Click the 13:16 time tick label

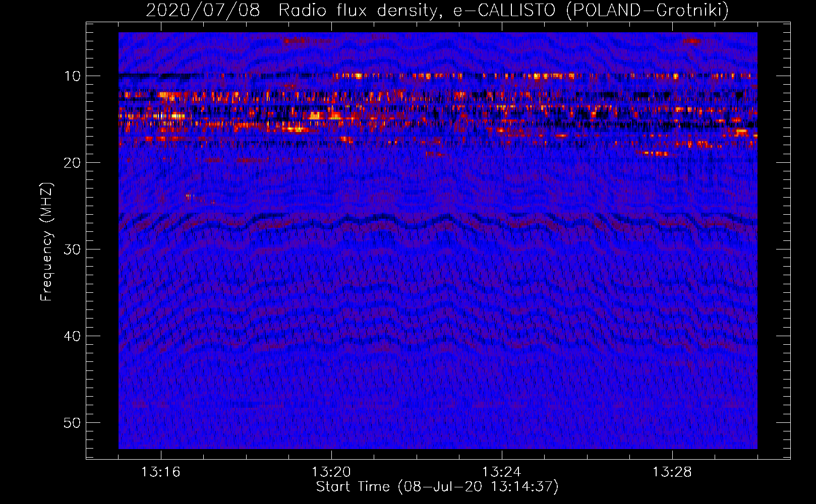[160, 472]
